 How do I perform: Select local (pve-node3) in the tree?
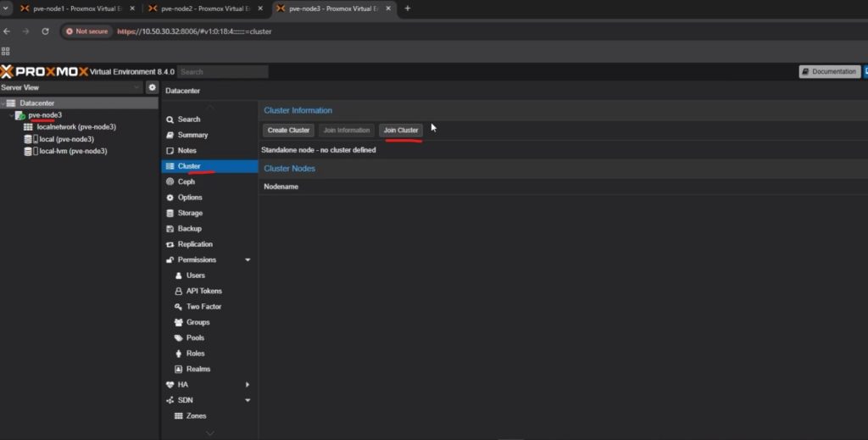[x=66, y=139]
